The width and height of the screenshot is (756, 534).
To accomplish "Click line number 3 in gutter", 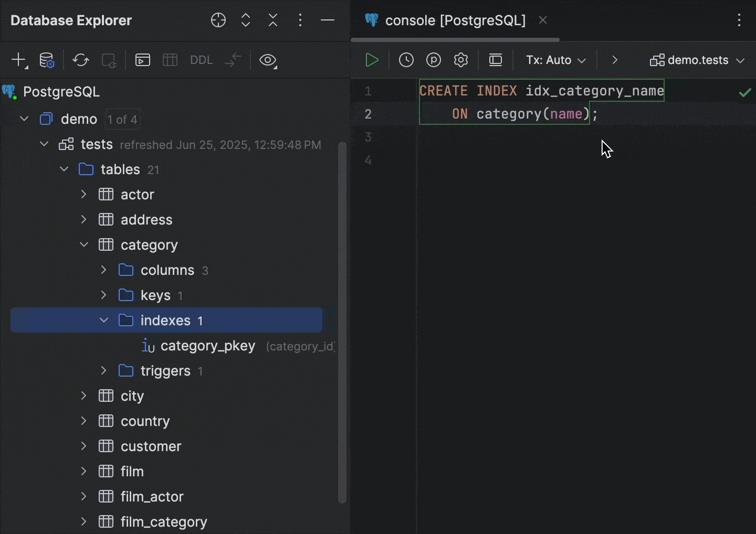I will 368,137.
